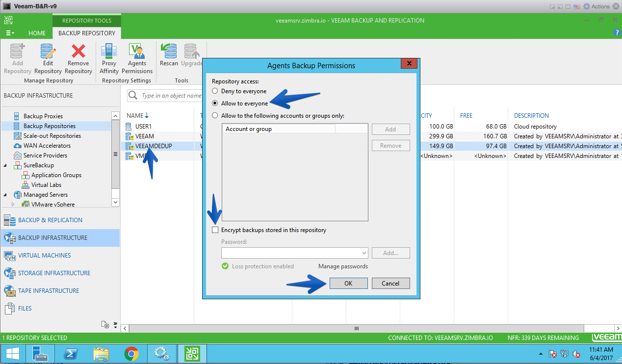The height and width of the screenshot is (364, 622).
Task: Open Scale-out Repositories node
Action: [52, 136]
